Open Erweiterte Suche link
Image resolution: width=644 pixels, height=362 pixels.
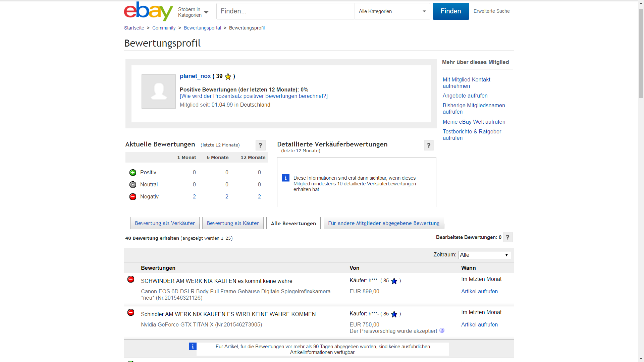pos(491,11)
